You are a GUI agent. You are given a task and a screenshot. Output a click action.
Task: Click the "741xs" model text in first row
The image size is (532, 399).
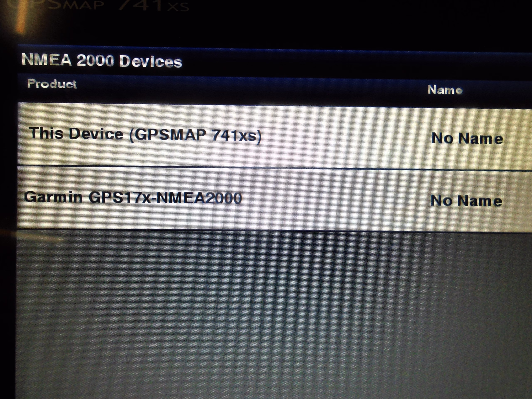click(x=237, y=136)
